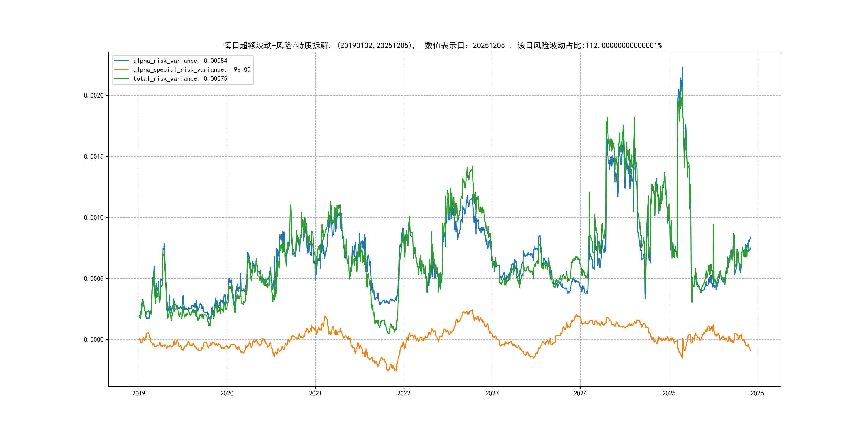Click the 0.0020 y-axis tick label
The height and width of the screenshot is (434, 868).
[x=94, y=95]
